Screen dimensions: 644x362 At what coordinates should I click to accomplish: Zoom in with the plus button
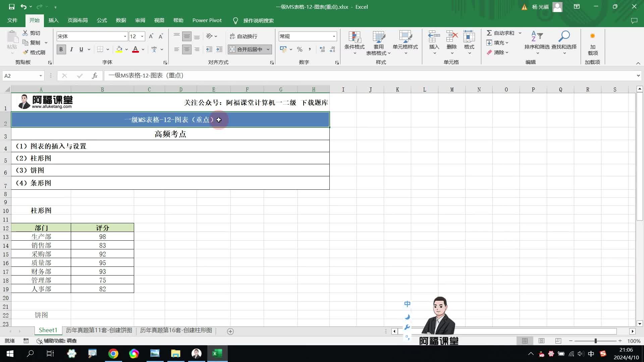point(620,341)
